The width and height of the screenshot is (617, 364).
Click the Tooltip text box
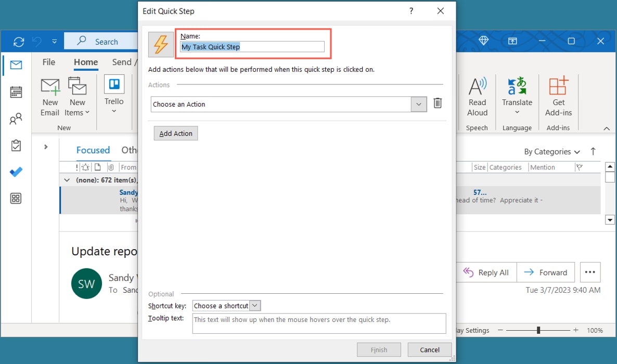[319, 323]
